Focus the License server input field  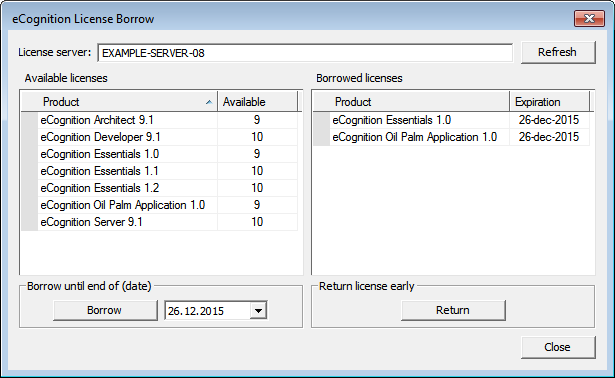pos(305,53)
